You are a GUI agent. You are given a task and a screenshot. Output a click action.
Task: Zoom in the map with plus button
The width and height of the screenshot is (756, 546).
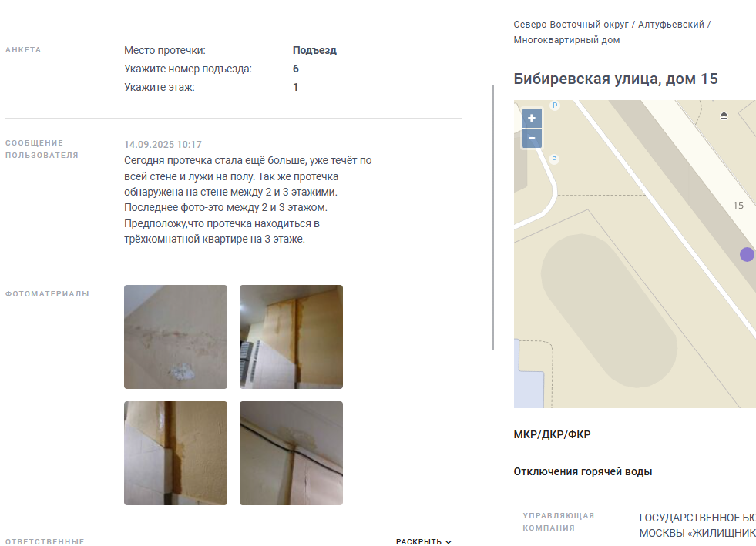(x=532, y=118)
